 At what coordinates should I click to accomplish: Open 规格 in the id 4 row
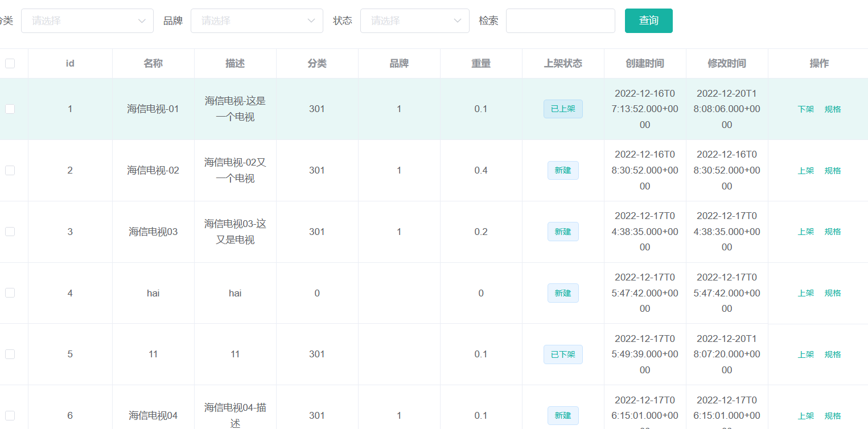[833, 293]
